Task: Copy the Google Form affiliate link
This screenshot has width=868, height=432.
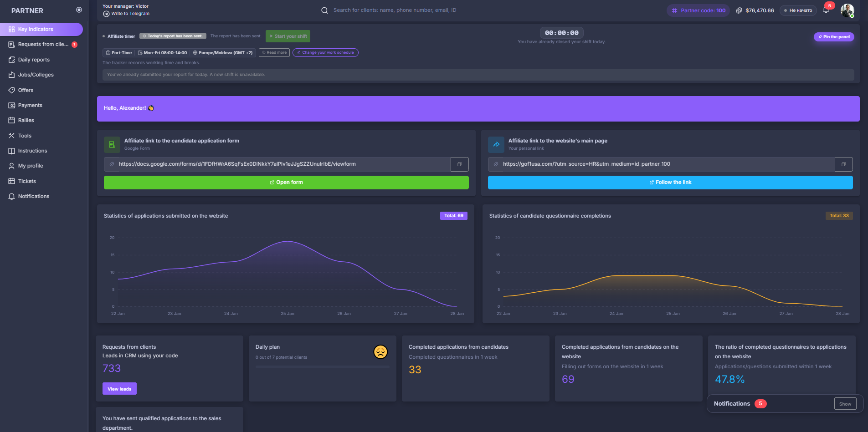Action: [459, 164]
